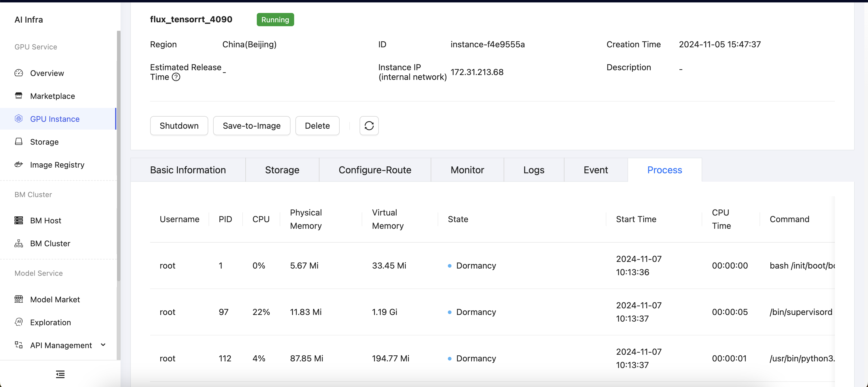Click the instance IP 172.31.213.68
This screenshot has height=387, width=868.
click(477, 72)
